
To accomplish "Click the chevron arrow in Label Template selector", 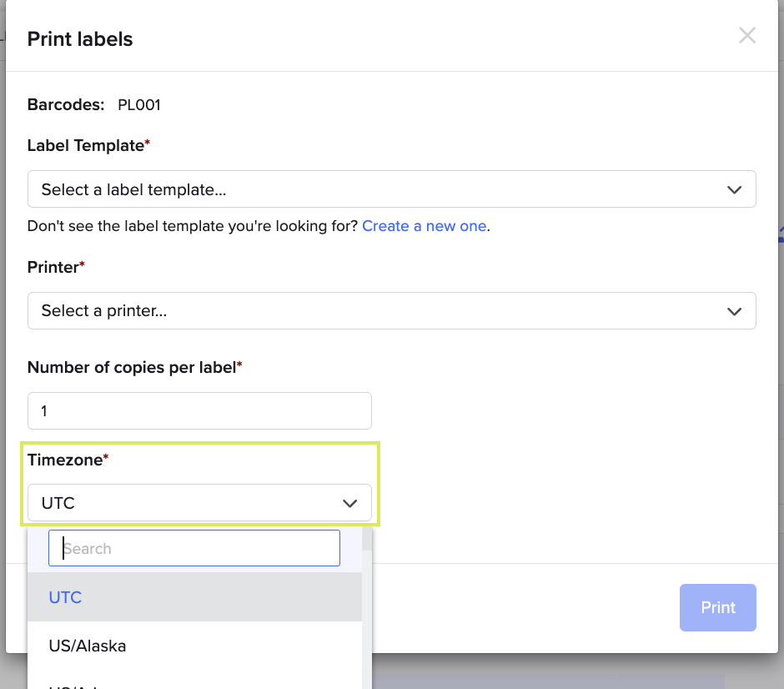I will 734,189.
